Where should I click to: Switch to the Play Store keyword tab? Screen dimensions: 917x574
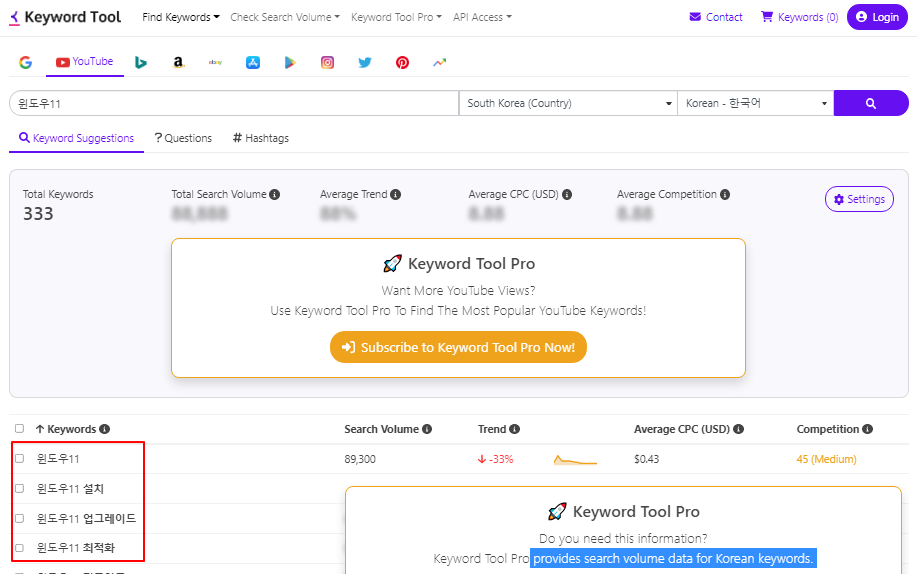click(290, 62)
